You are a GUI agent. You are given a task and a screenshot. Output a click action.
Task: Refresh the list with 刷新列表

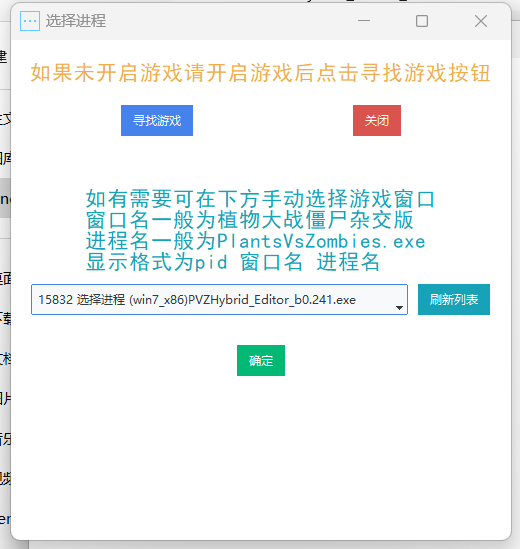click(x=454, y=299)
